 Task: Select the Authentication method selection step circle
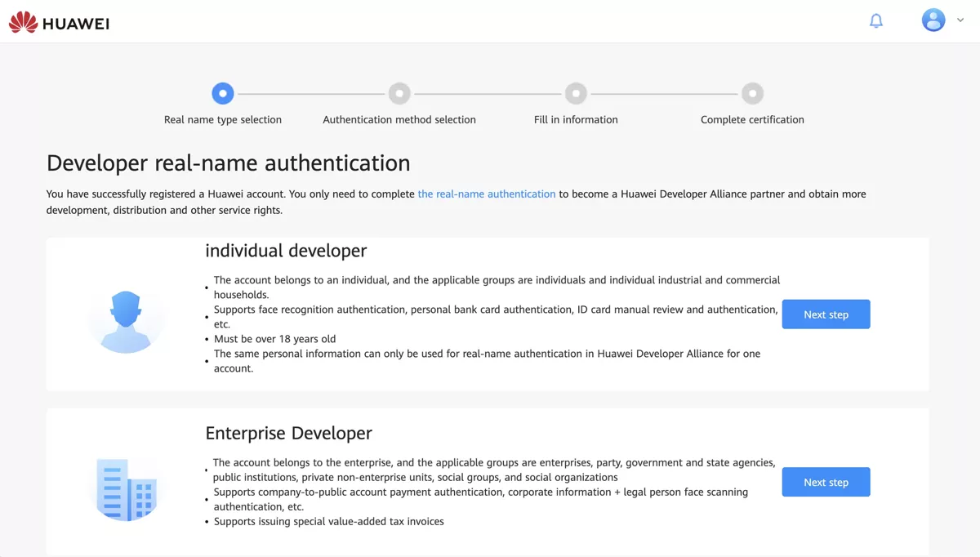tap(399, 93)
